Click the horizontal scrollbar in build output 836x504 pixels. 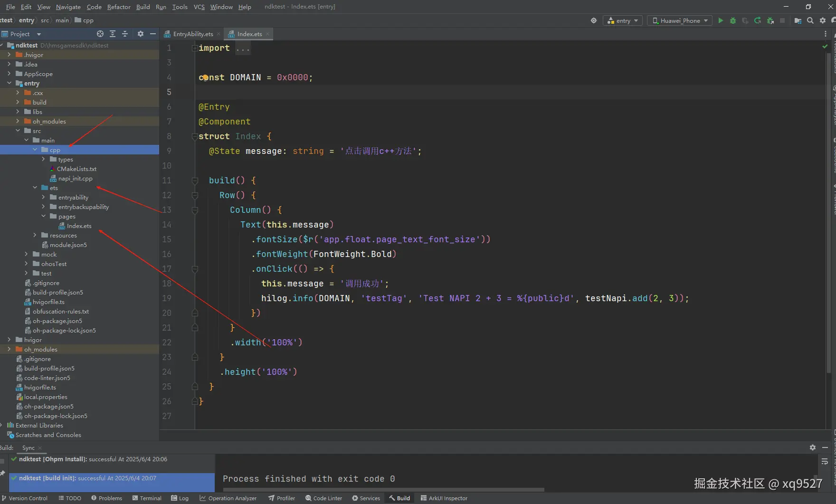click(383, 489)
